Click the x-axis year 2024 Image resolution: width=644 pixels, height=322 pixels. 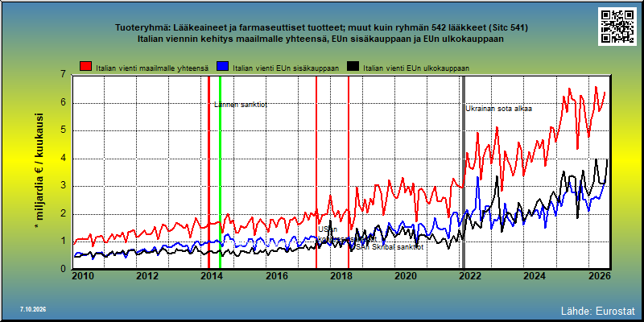[535, 275]
